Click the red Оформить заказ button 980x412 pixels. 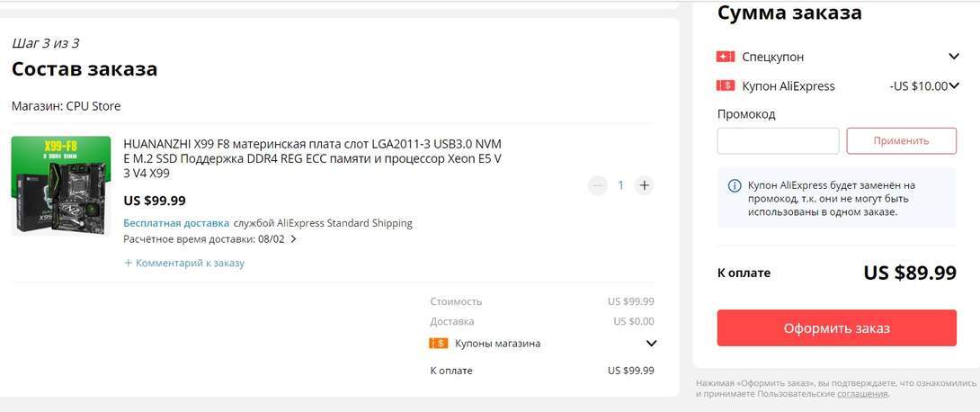(836, 327)
